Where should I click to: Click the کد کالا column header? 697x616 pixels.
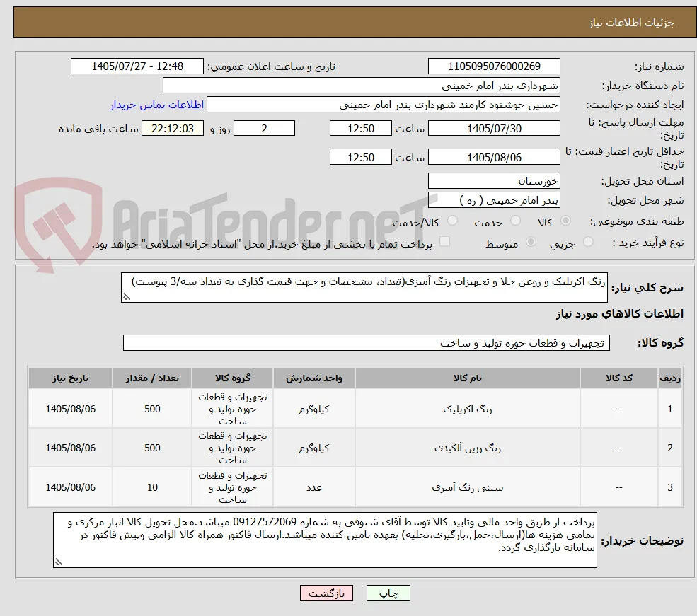[618, 378]
